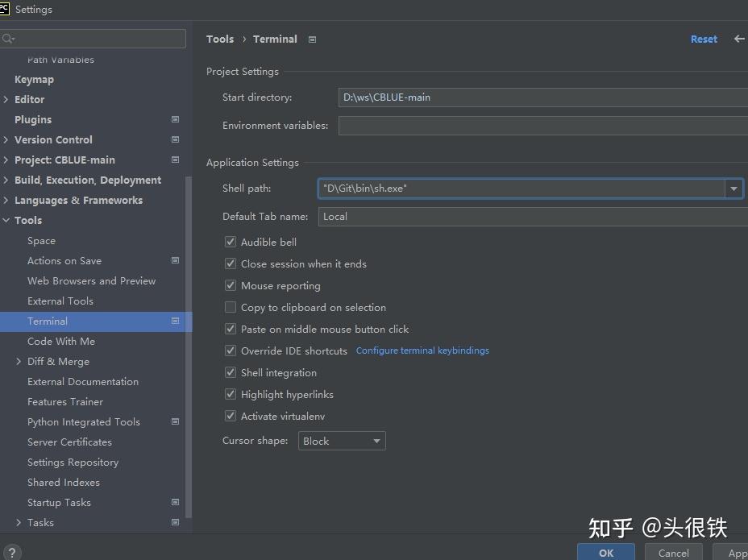Click the PyCharm logo in title bar

[4, 9]
